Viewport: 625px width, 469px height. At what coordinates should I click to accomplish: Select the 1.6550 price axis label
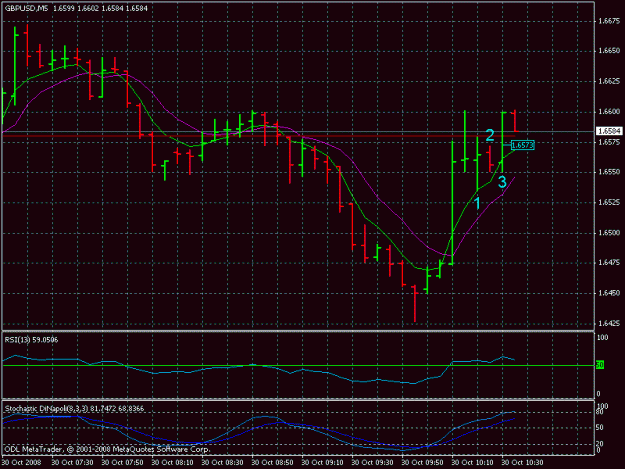(609, 172)
